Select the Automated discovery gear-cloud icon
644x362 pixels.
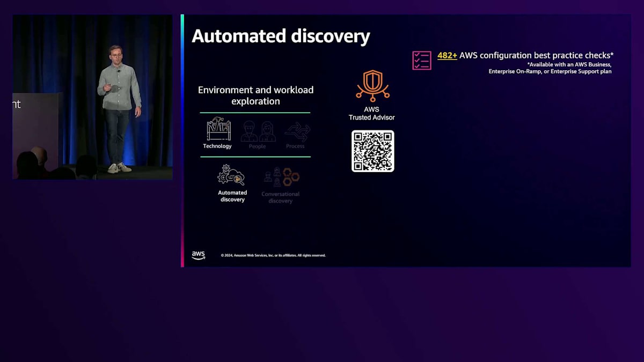231,175
